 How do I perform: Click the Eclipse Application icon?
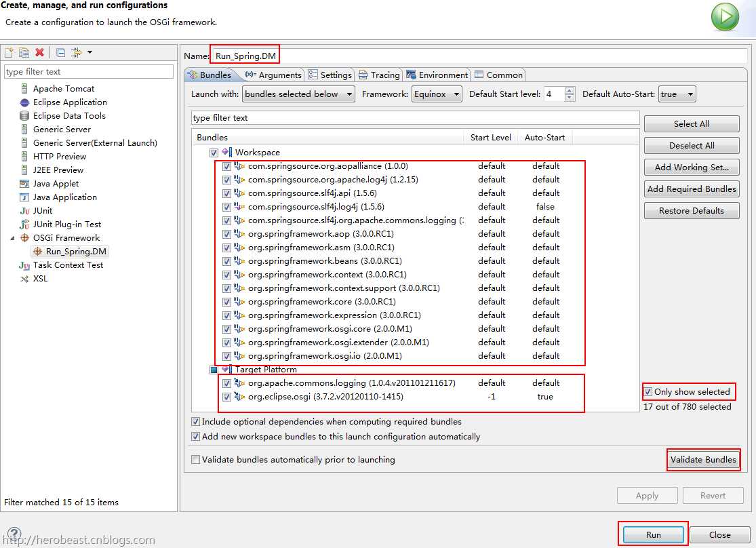[x=24, y=102]
